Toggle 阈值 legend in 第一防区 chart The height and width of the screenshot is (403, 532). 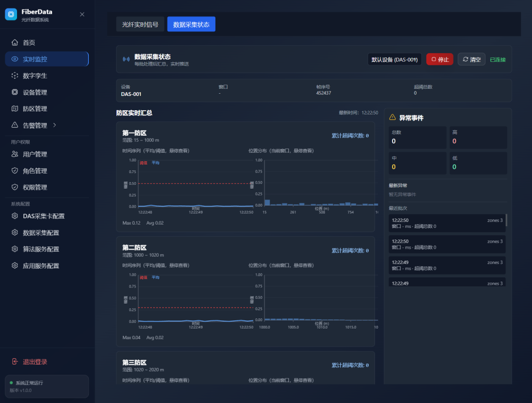coord(143,162)
